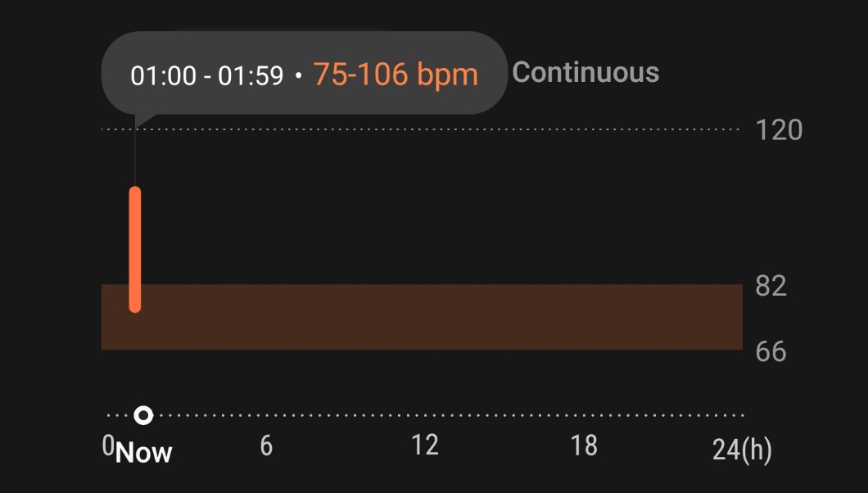Select the 6 hour mark label
The height and width of the screenshot is (493, 868).
(266, 446)
